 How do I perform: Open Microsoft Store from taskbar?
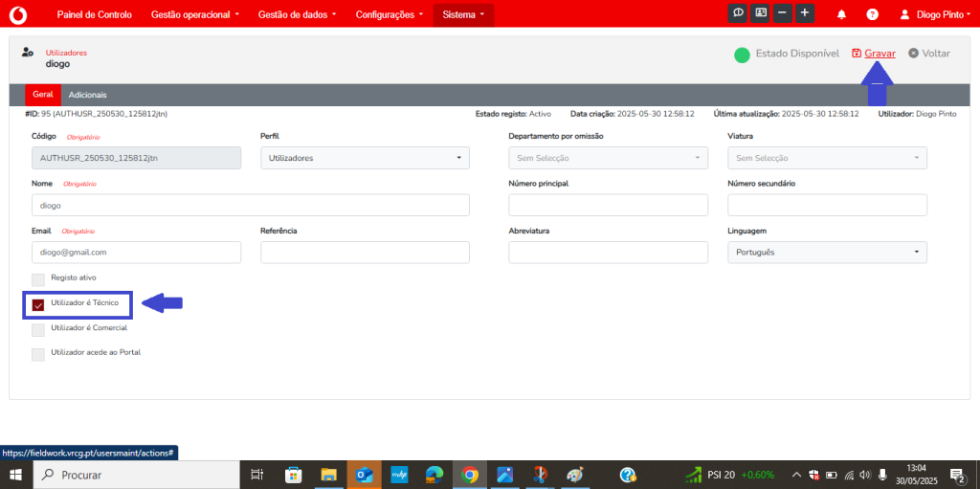pyautogui.click(x=294, y=476)
